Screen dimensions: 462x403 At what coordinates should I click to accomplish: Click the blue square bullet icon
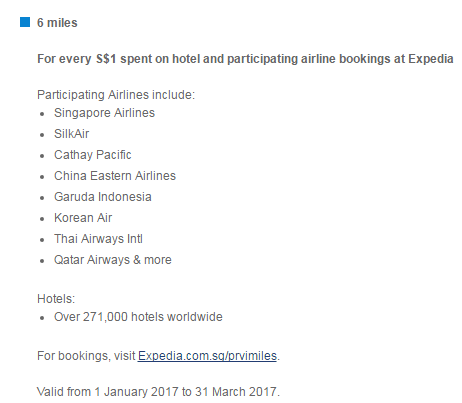click(x=25, y=22)
